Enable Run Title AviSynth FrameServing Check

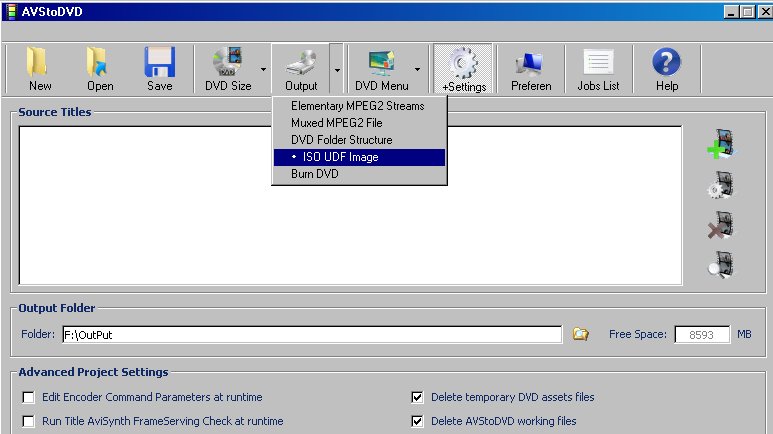(29, 421)
